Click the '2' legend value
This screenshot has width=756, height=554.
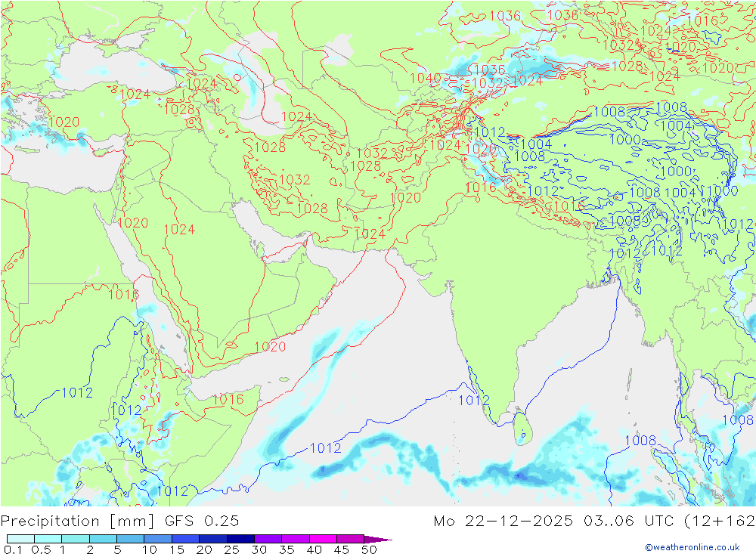tap(90, 549)
